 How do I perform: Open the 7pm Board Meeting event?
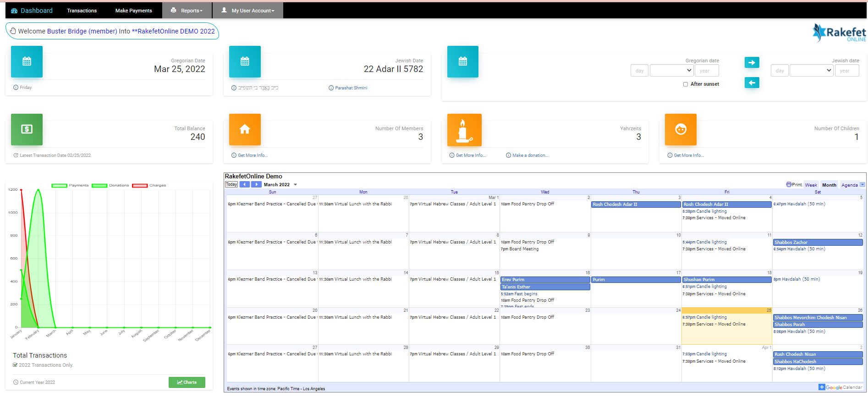point(520,249)
